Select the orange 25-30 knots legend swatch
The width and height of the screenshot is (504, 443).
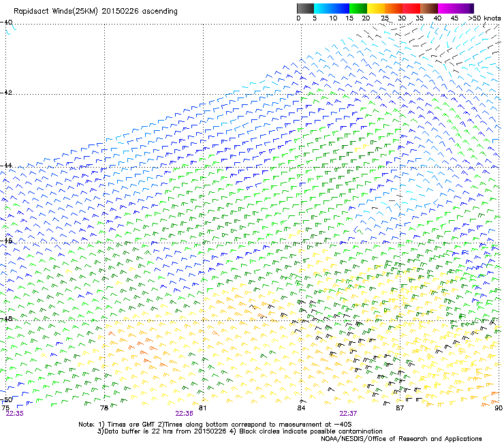[394, 8]
